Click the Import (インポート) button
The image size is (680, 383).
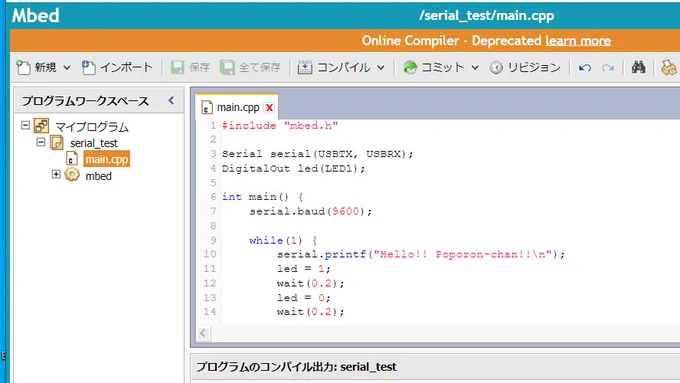pos(117,67)
